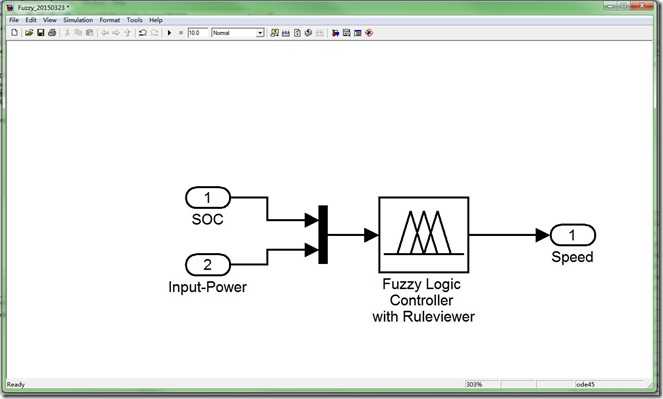The height and width of the screenshot is (399, 663).
Task: Click the debugger icon at the toolbar end
Action: click(x=369, y=33)
